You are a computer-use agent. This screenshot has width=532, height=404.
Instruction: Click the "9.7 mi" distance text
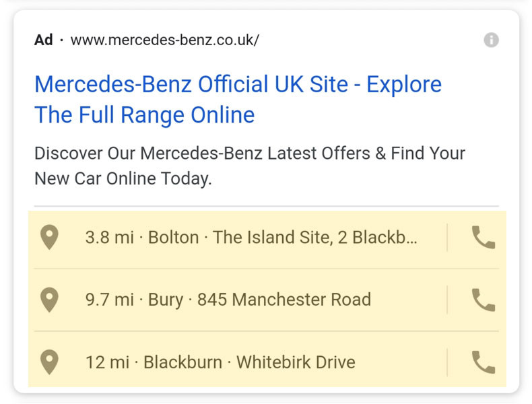pyautogui.click(x=109, y=300)
